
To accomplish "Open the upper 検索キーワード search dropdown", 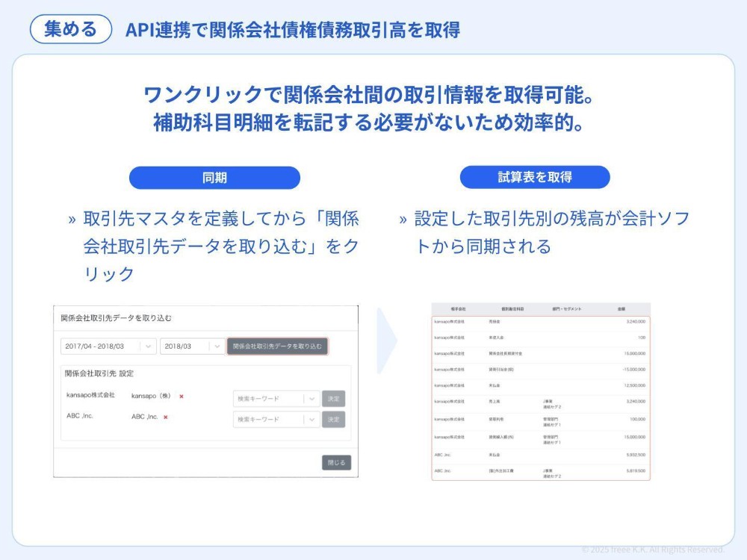I will [x=276, y=399].
